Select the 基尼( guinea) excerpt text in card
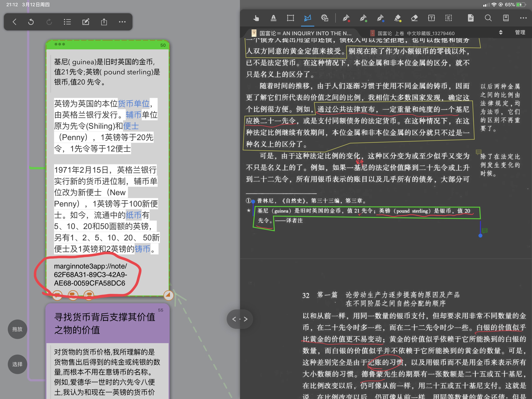 pyautogui.click(x=107, y=72)
